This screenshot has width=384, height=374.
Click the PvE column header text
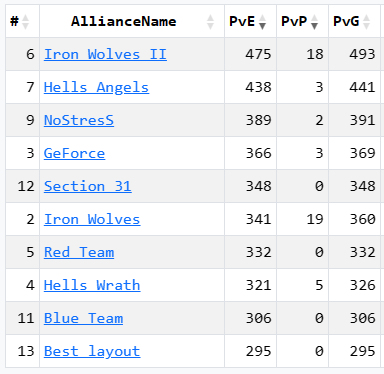click(x=242, y=22)
